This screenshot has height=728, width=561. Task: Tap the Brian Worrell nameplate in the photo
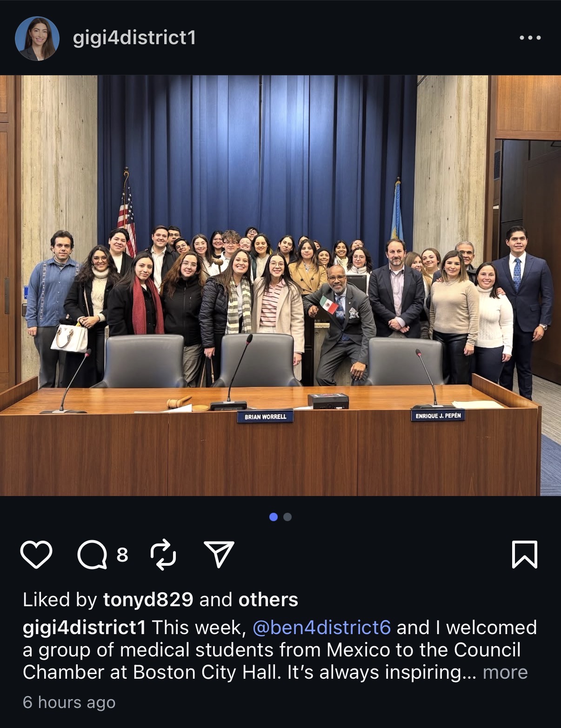(265, 417)
